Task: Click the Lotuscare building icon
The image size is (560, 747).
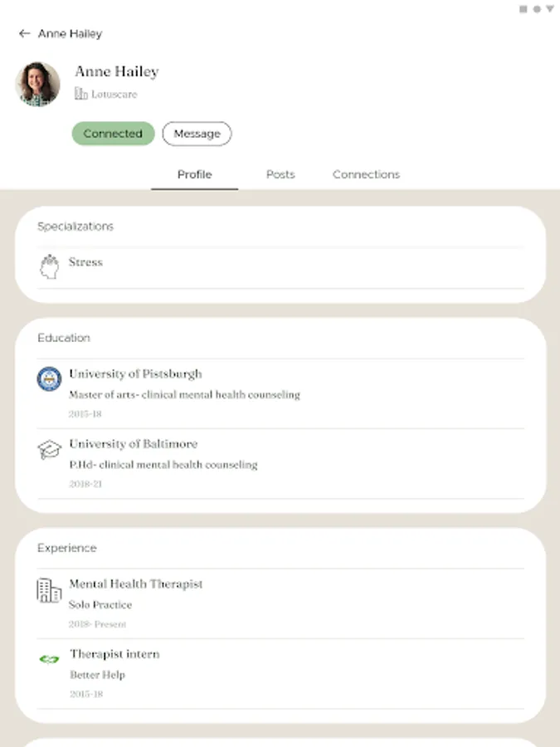Action: [x=80, y=95]
